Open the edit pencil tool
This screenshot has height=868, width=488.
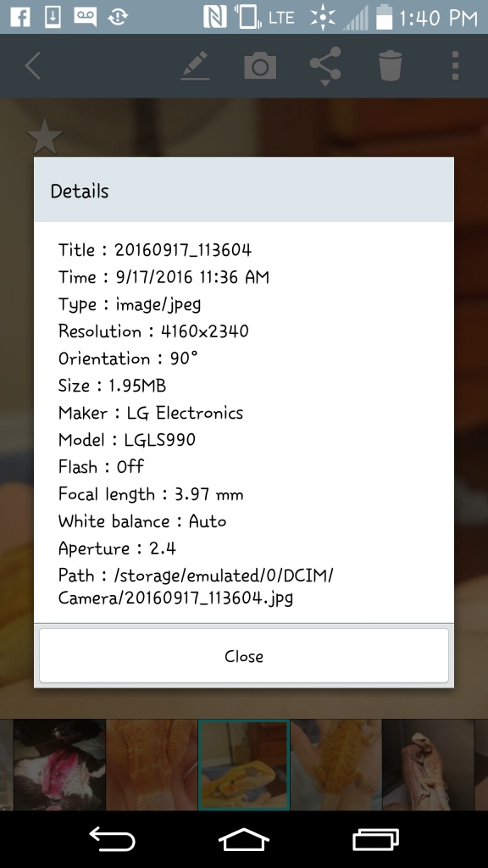point(196,66)
